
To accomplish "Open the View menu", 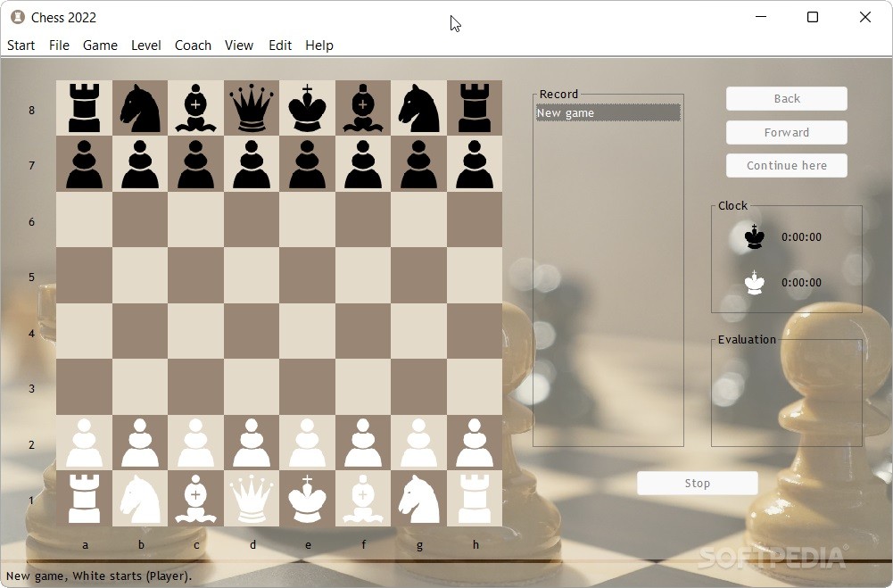I will tap(238, 45).
